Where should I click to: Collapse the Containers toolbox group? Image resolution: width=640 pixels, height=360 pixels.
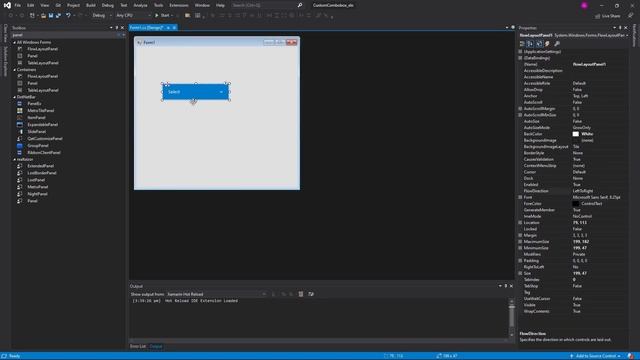click(x=15, y=70)
